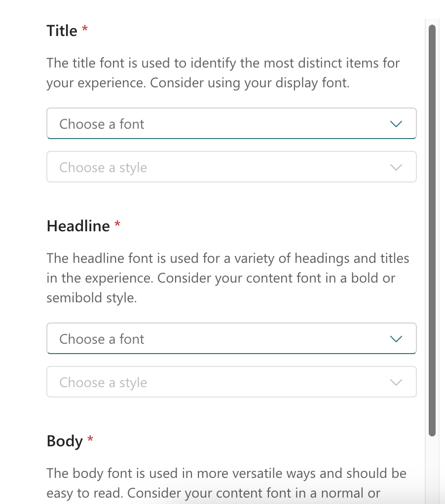Click the Headline section heading

[78, 226]
